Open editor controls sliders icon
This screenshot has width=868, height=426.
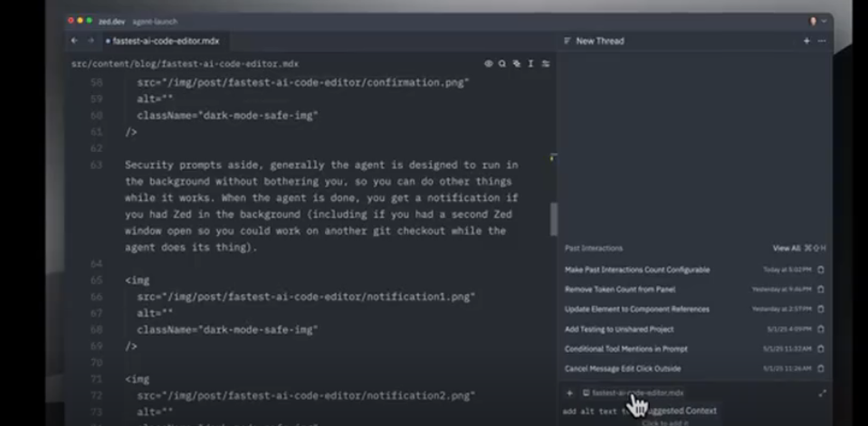point(546,63)
